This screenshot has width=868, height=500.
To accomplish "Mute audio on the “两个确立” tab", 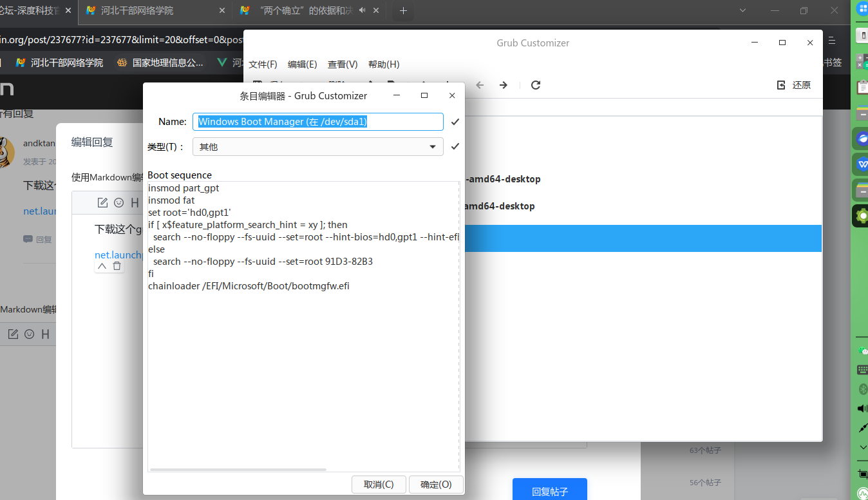I will [362, 11].
